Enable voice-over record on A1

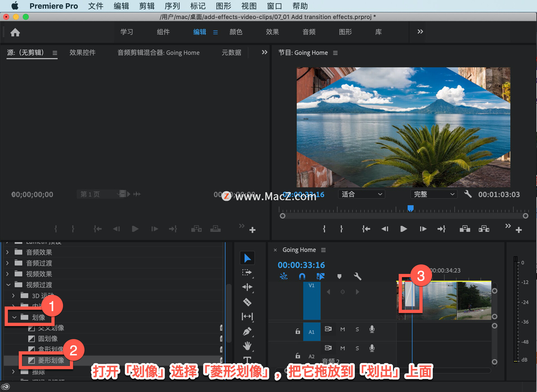coord(372,329)
